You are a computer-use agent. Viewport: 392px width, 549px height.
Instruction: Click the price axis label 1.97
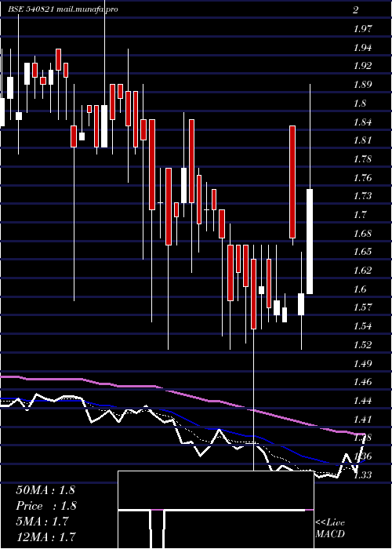pyautogui.click(x=362, y=29)
